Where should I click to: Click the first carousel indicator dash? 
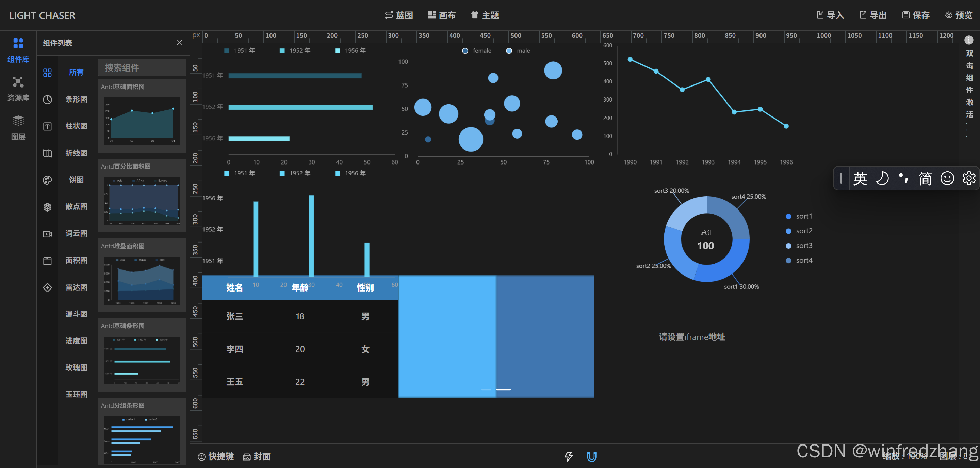[x=486, y=390]
